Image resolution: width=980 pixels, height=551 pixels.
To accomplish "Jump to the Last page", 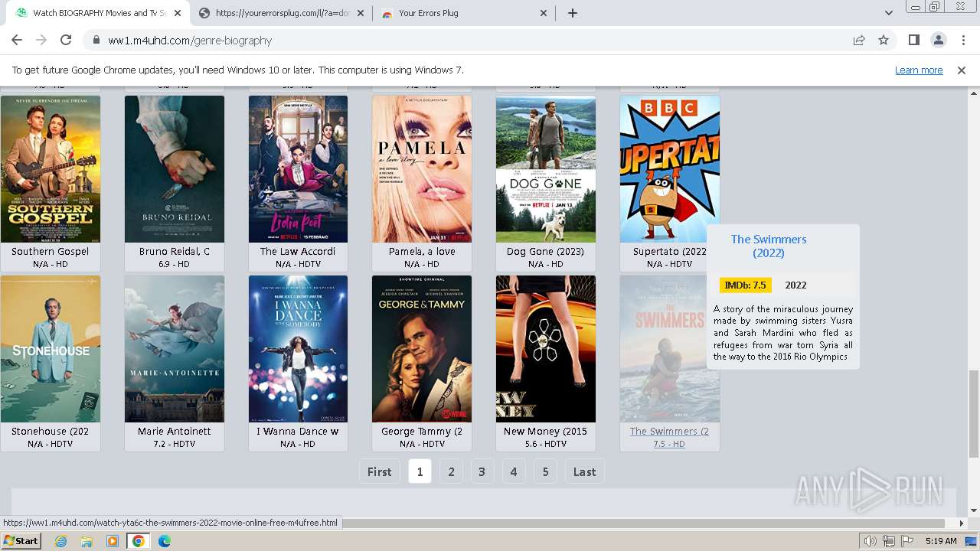I will click(584, 471).
